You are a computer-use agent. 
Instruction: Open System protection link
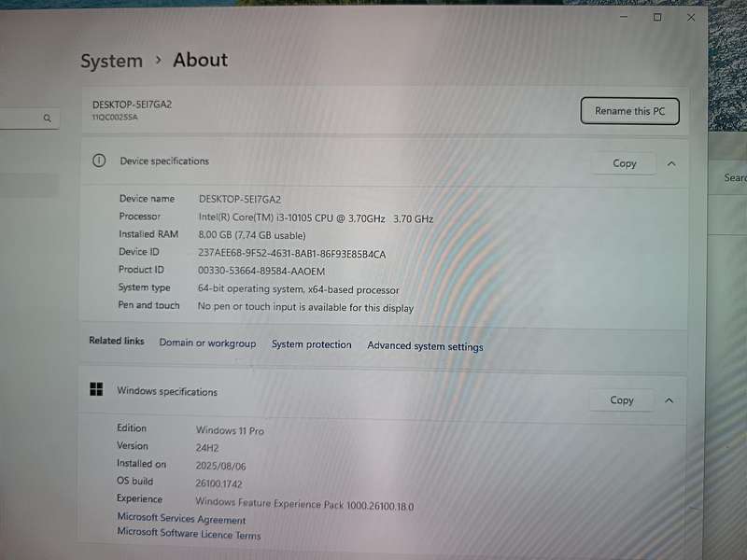(x=312, y=344)
